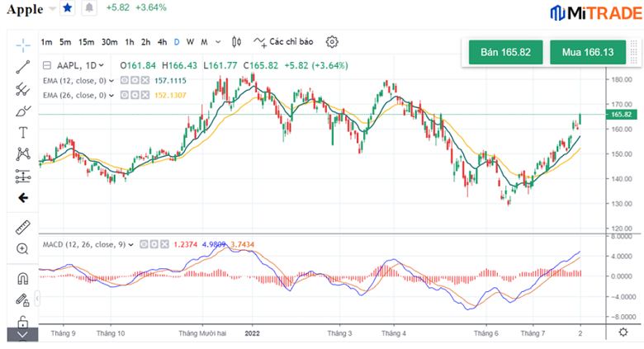This screenshot has width=644, height=349.
Task: Select the ruler measure tool
Action: click(x=23, y=227)
